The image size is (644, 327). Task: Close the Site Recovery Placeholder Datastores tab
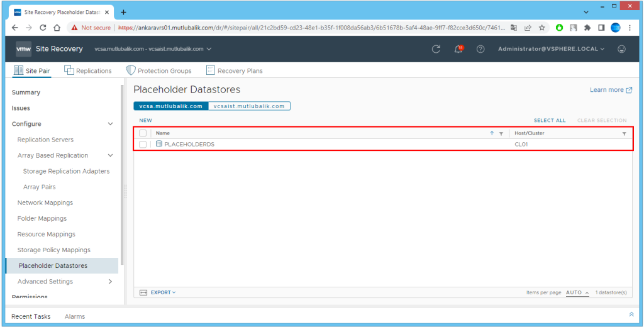pyautogui.click(x=107, y=13)
